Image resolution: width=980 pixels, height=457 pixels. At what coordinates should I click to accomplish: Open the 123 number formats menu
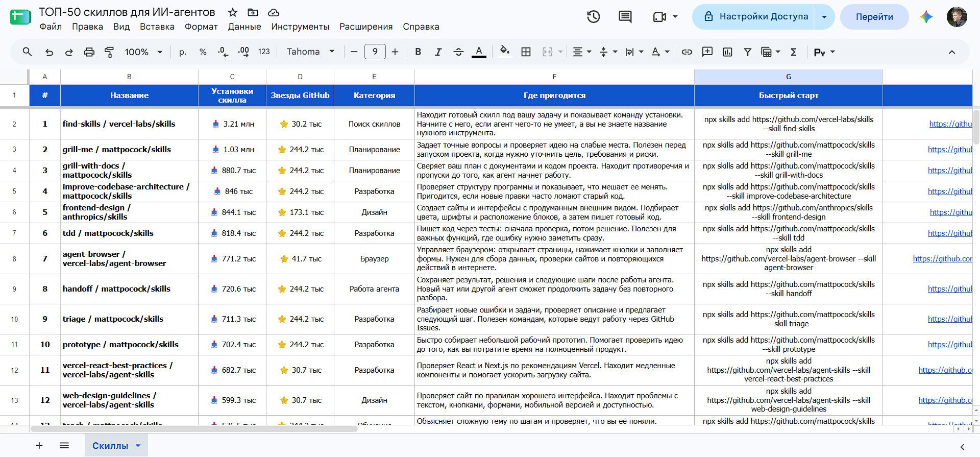point(264,52)
